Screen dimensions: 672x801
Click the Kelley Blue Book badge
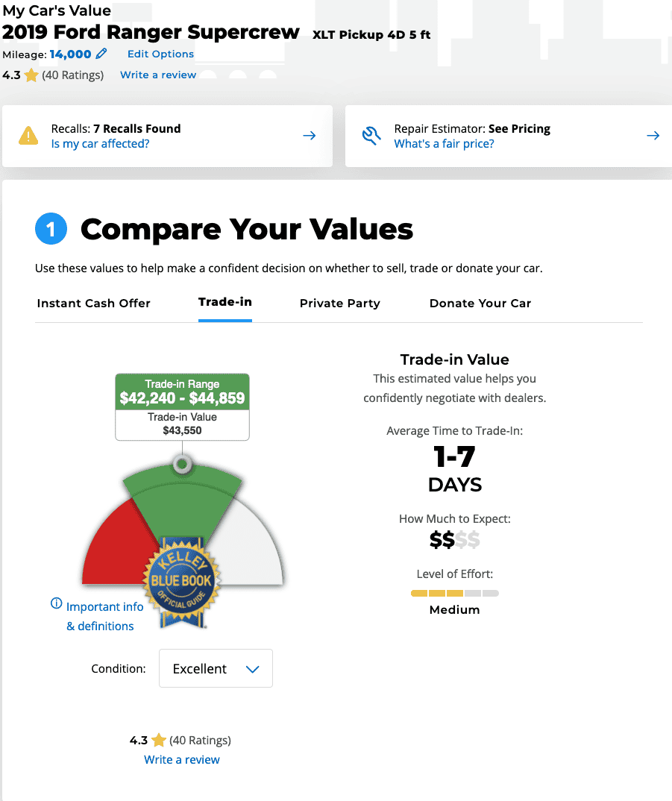(181, 582)
